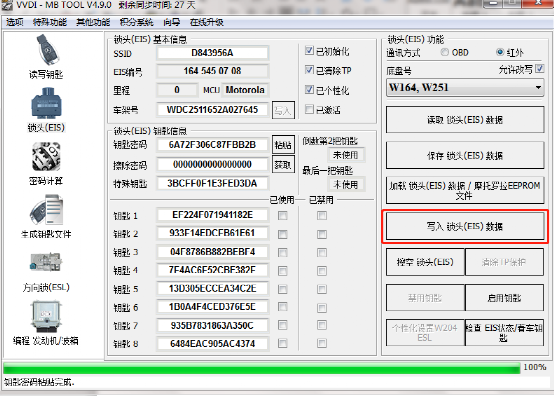Screen dimensions: 554x396
Task: Check 已禁用 box for 钥匙 3
Action: (322, 252)
